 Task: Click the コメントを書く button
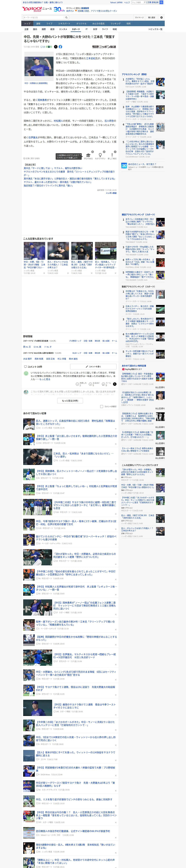pyautogui.click(x=93, y=367)
